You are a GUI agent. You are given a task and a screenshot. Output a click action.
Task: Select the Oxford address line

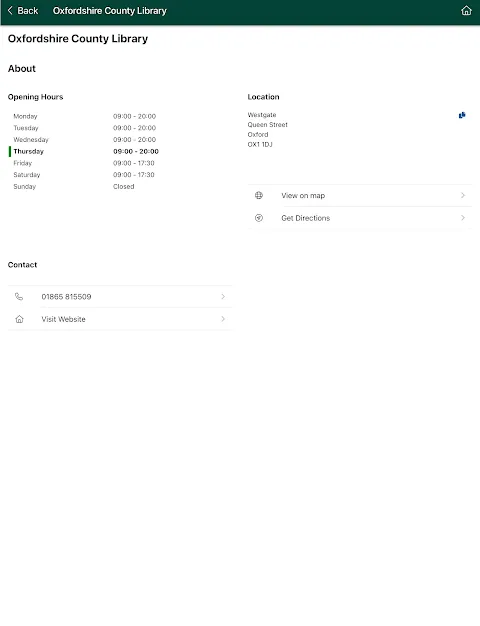click(258, 135)
